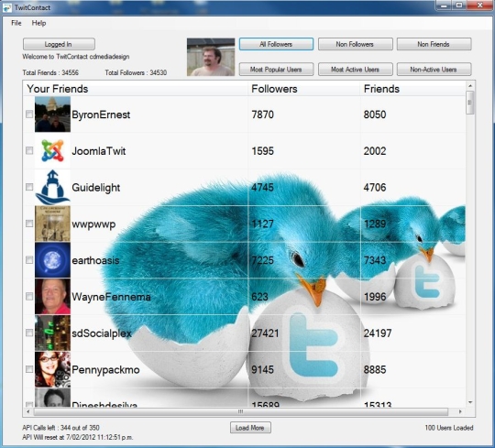The image size is (495, 448).
Task: View Most Popular Users
Action: coord(276,70)
